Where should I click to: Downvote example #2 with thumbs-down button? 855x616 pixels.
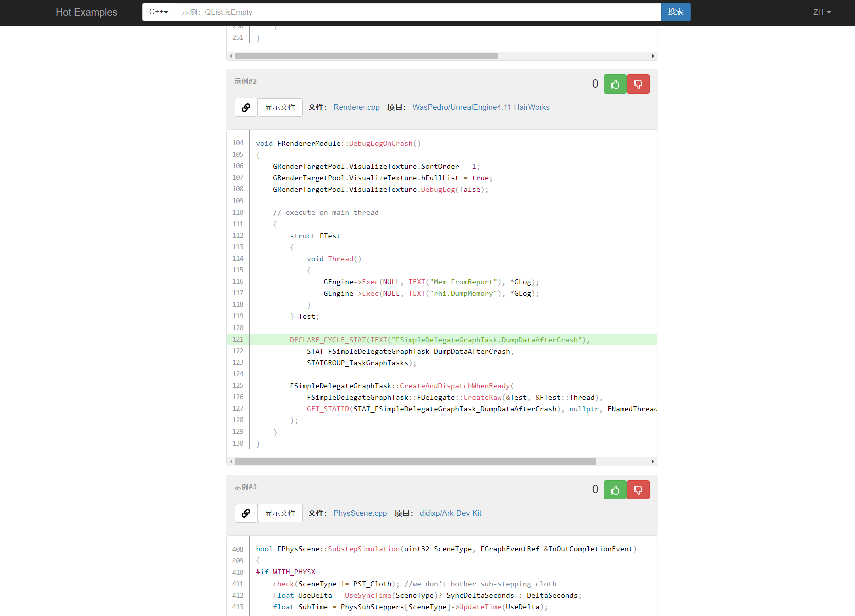coord(638,84)
